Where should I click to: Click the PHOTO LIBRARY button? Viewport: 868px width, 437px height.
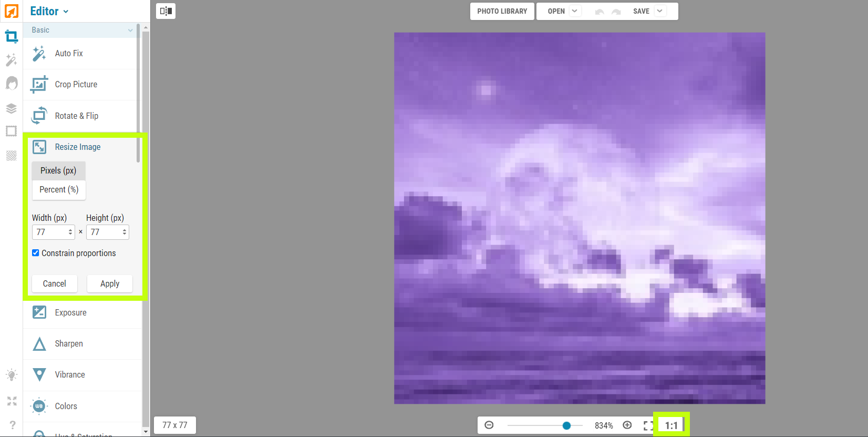coord(502,11)
